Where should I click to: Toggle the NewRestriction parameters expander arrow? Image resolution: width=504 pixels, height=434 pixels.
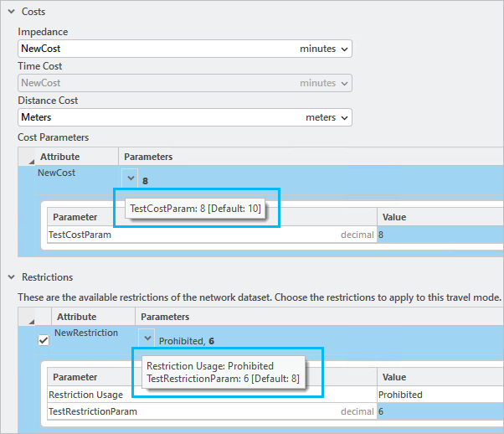pos(147,338)
